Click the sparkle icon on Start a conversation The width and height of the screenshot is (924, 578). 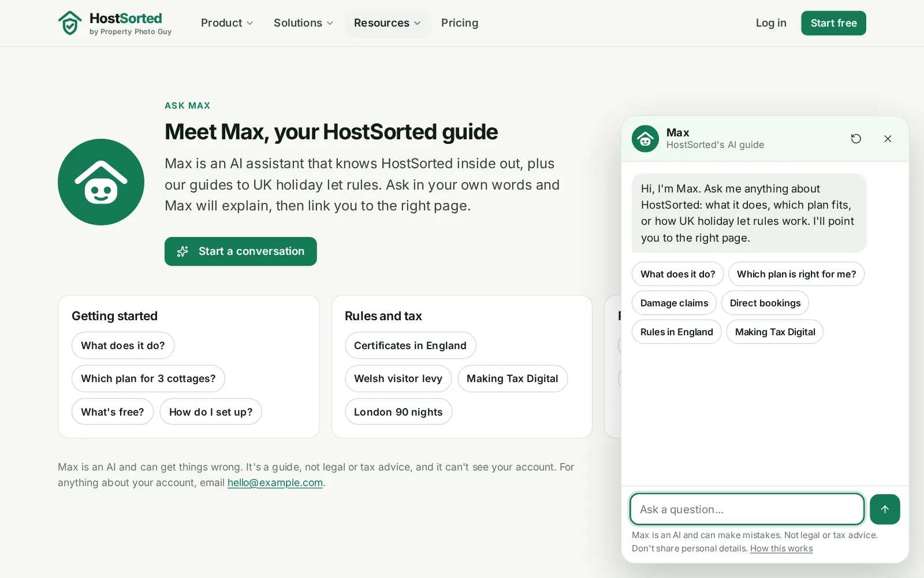[x=182, y=251]
